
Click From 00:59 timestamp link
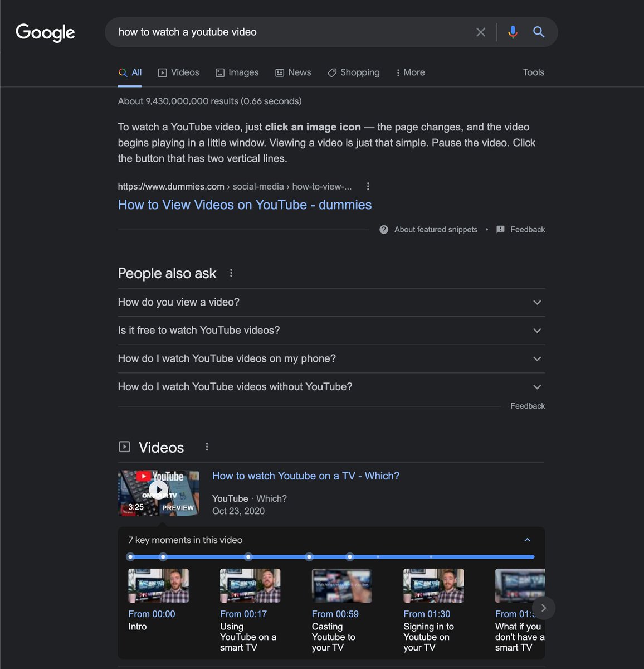click(335, 614)
